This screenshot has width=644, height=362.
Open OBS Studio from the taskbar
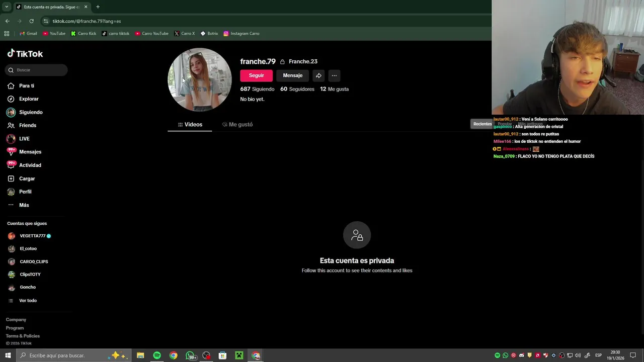tap(206, 355)
